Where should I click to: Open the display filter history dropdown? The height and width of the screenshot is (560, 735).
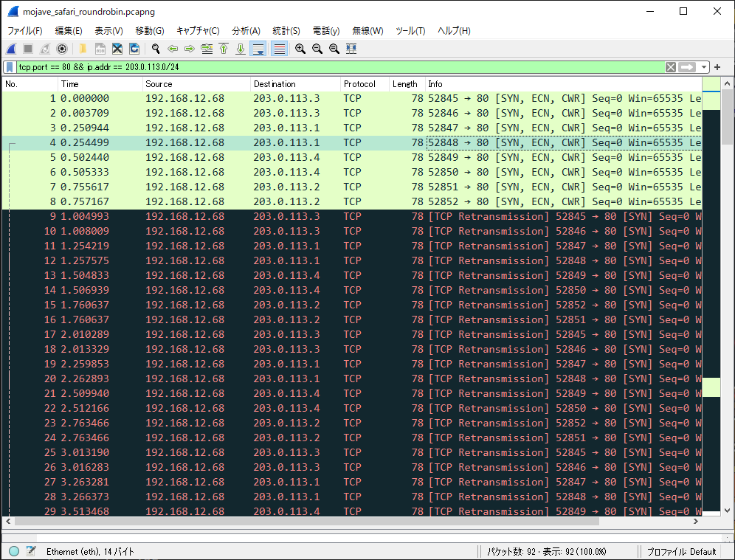[x=703, y=67]
